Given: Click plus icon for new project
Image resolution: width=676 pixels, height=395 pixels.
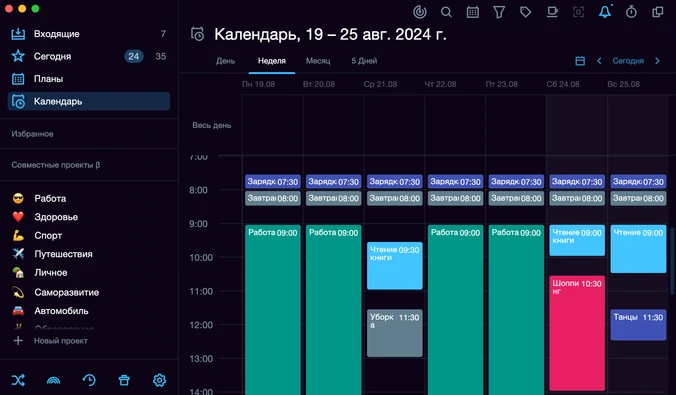Looking at the screenshot, I should [x=18, y=341].
